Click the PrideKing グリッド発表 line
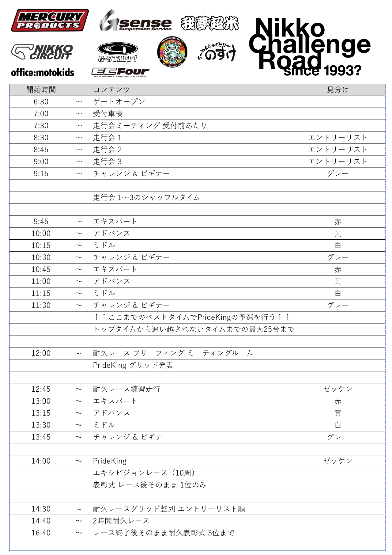The width and height of the screenshot is (392, 555). [x=133, y=365]
